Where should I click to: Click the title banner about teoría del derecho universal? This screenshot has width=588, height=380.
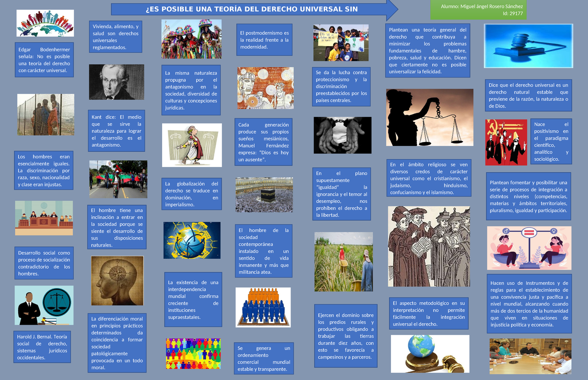tap(255, 9)
